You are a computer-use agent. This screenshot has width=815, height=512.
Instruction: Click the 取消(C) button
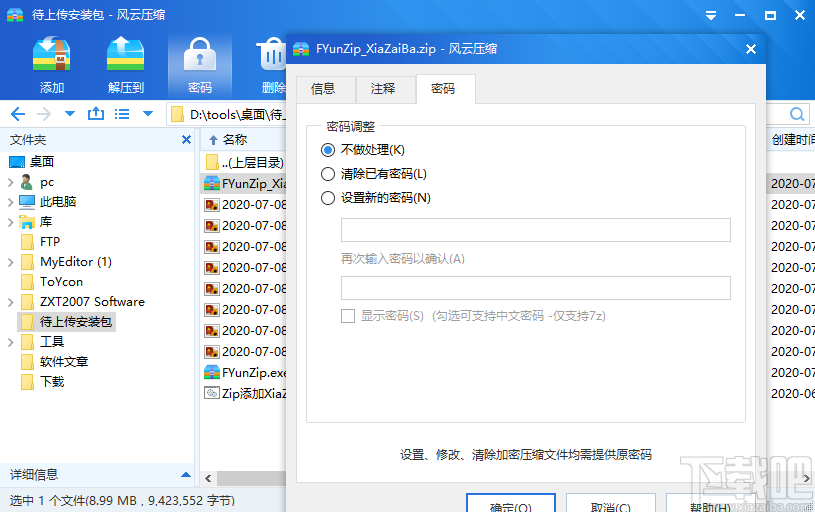coord(611,503)
